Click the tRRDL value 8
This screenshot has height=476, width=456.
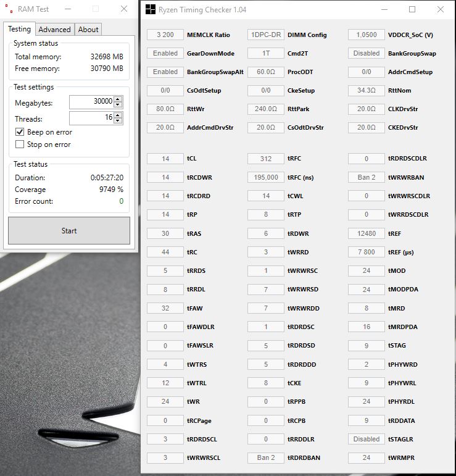coord(165,290)
